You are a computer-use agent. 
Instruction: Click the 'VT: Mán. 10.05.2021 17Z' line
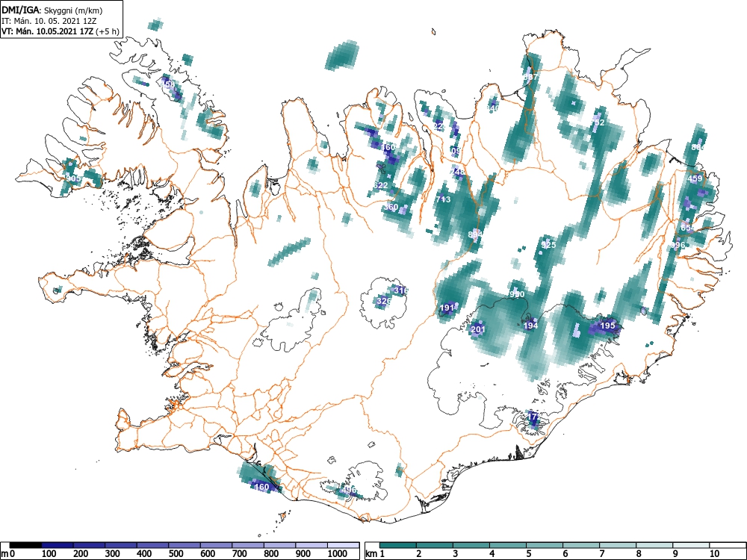(48, 31)
